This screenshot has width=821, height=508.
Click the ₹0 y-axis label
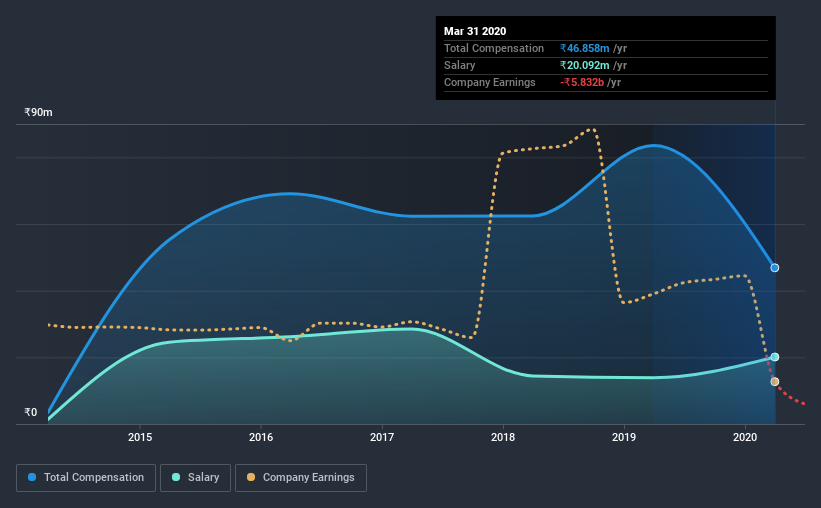coord(31,412)
